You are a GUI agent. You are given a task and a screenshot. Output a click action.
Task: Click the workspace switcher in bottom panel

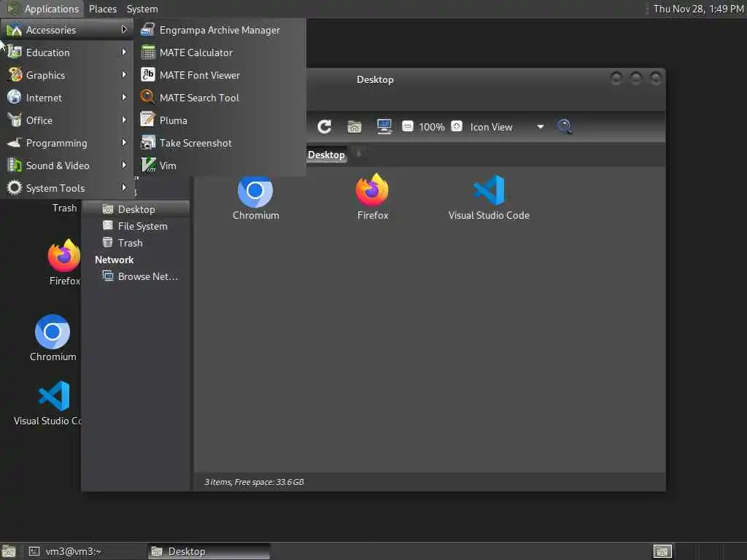(x=662, y=551)
